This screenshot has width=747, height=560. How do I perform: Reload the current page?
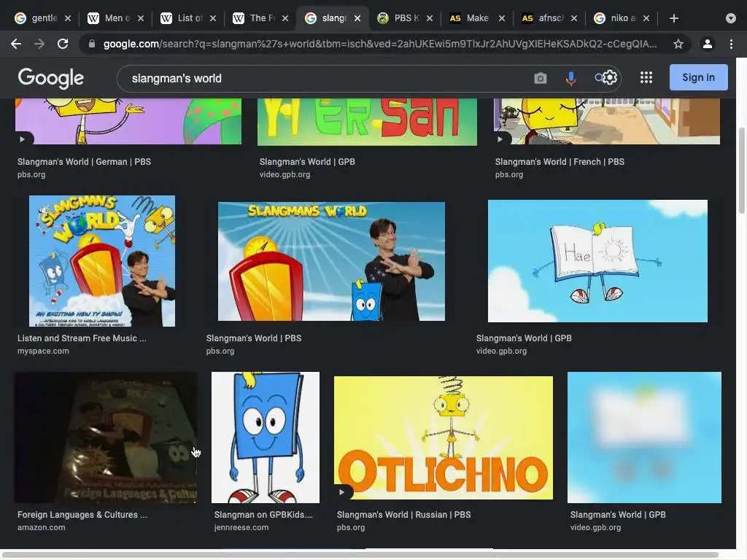coord(63,44)
